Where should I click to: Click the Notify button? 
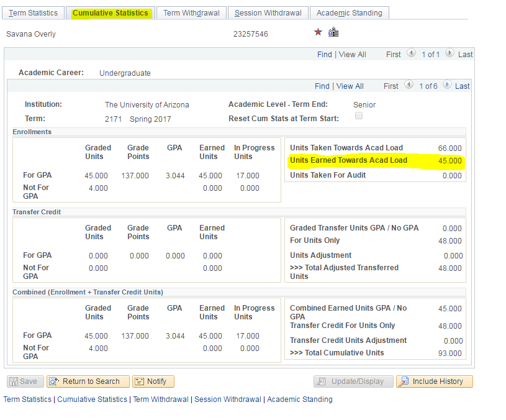[153, 381]
